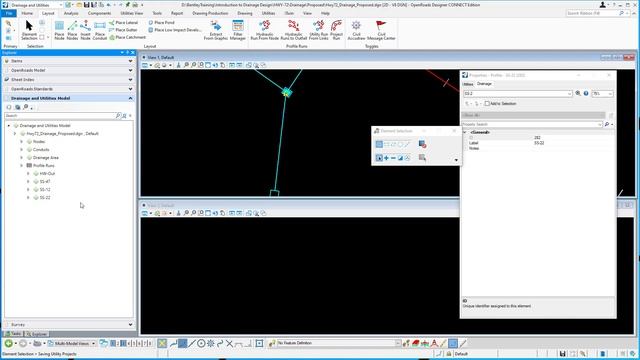Click the Property Search field
The height and width of the screenshot is (360, 640).
click(x=532, y=124)
